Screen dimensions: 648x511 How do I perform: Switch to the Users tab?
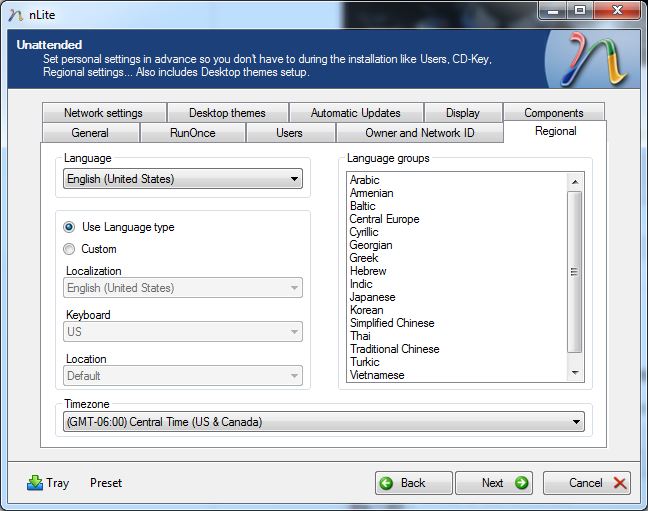pyautogui.click(x=289, y=133)
